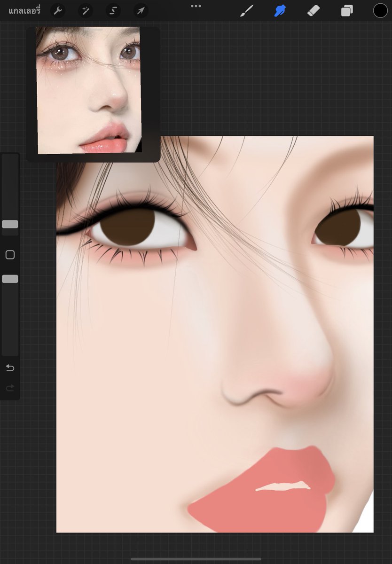Screen dimensions: 392x564
Task: Tap the reference image floating thumbnail
Action: pyautogui.click(x=93, y=94)
